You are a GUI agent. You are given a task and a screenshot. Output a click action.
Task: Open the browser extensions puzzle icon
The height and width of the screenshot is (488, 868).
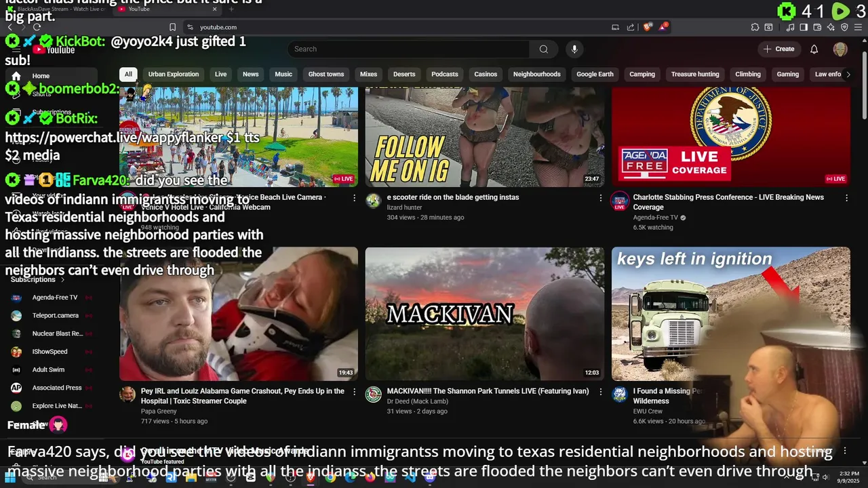coord(755,27)
